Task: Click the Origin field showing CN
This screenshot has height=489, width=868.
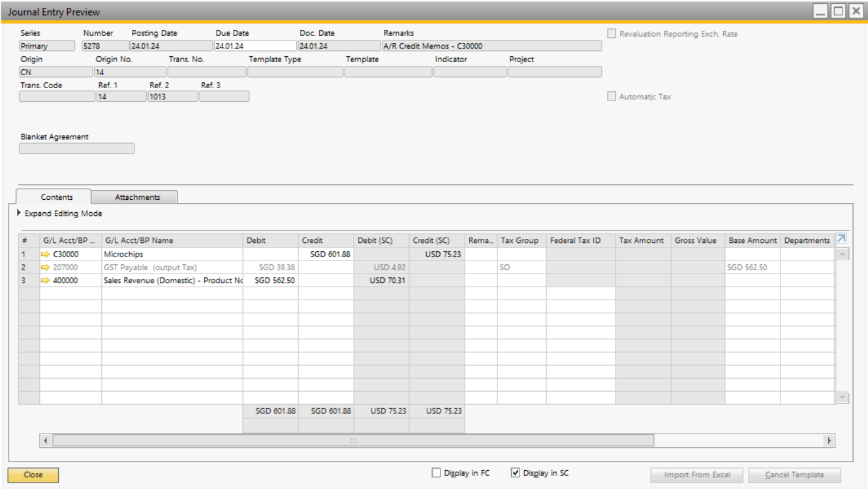Action: tap(56, 72)
